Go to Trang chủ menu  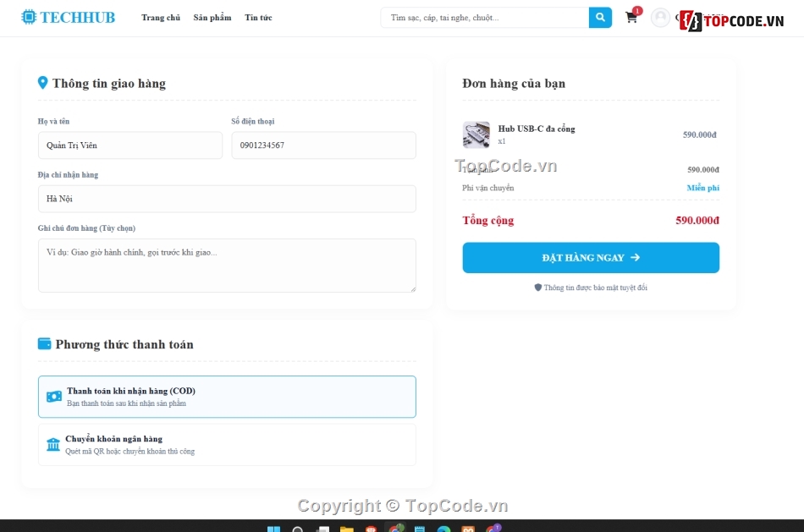(161, 18)
